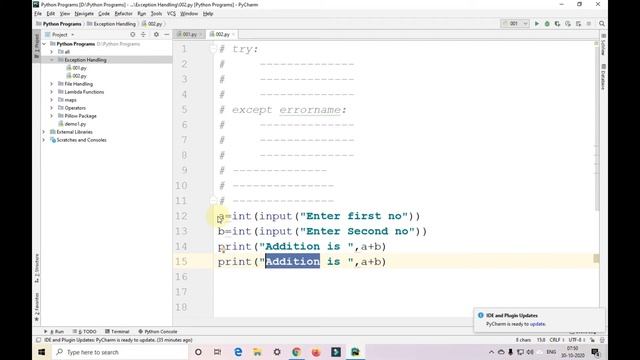Viewport: 640px width, 360px height.
Task: Open Settings gear on taskbar
Action: [277, 352]
